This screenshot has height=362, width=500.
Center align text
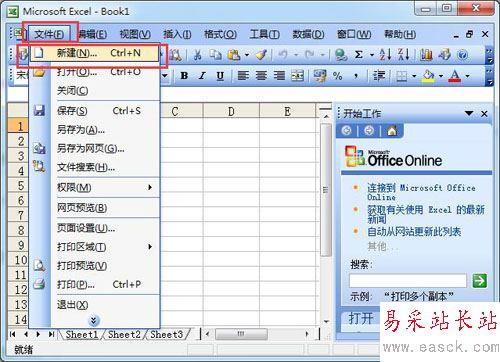(x=261, y=76)
